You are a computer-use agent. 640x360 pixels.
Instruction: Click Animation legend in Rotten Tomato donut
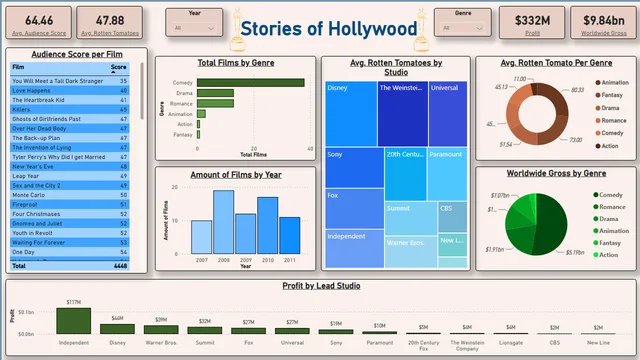pyautogui.click(x=612, y=82)
